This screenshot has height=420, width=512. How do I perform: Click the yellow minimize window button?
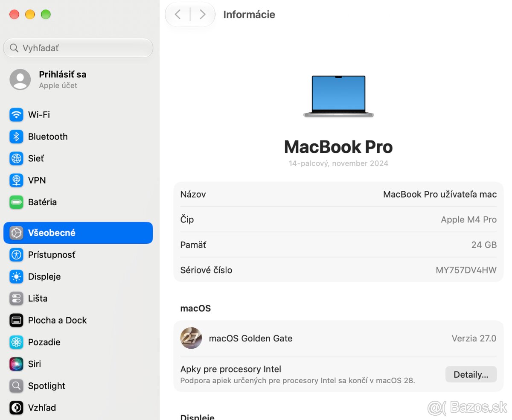click(30, 15)
